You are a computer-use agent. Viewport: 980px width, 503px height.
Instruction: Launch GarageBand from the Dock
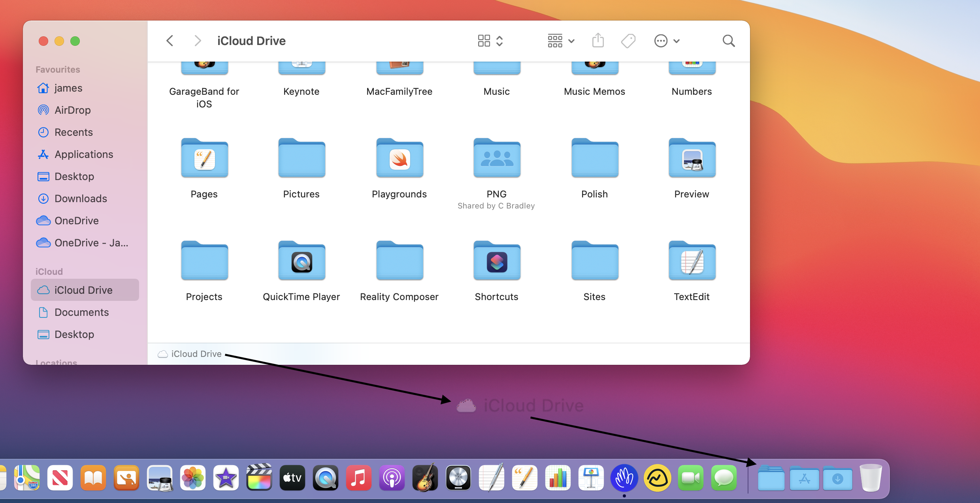click(x=425, y=478)
